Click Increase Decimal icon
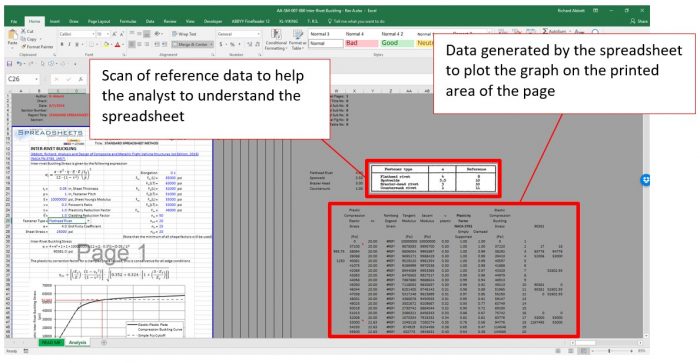 pyautogui.click(x=250, y=45)
